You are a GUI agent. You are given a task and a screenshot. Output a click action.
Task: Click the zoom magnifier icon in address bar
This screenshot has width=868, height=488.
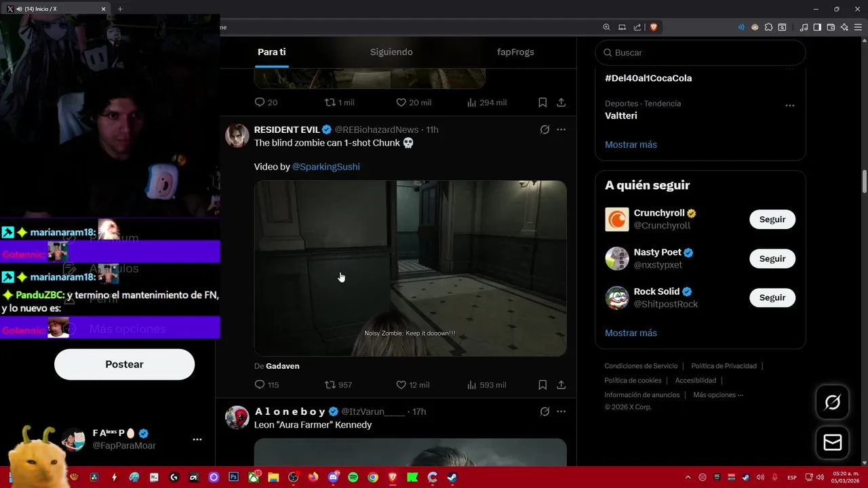pyautogui.click(x=606, y=27)
